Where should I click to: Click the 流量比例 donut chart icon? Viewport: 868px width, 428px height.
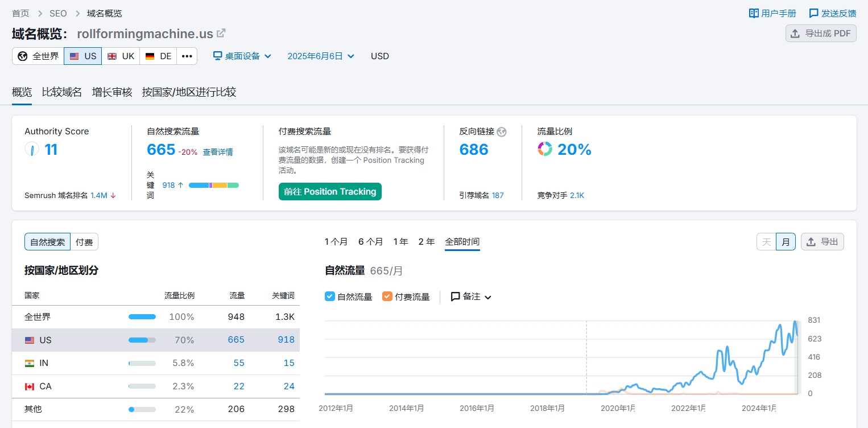[x=545, y=149]
